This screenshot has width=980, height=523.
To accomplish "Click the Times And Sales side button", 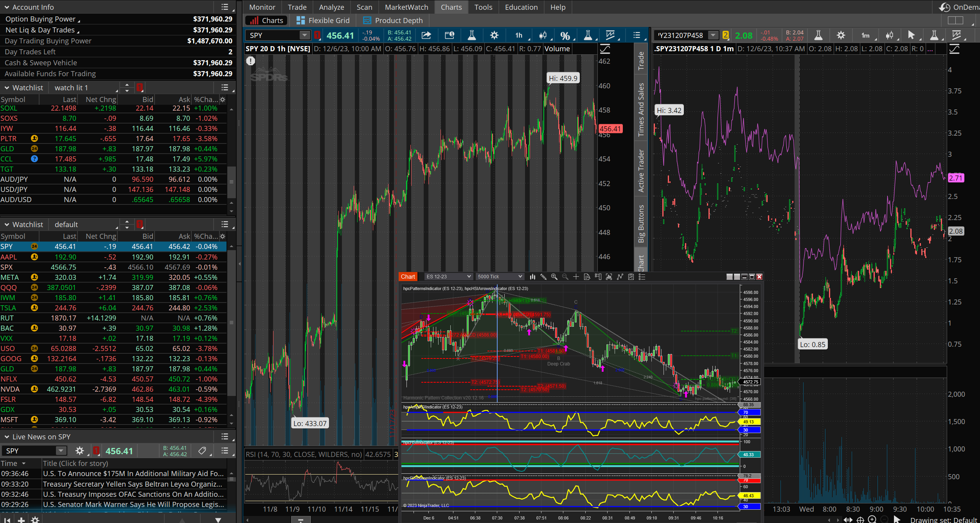I will (641, 109).
